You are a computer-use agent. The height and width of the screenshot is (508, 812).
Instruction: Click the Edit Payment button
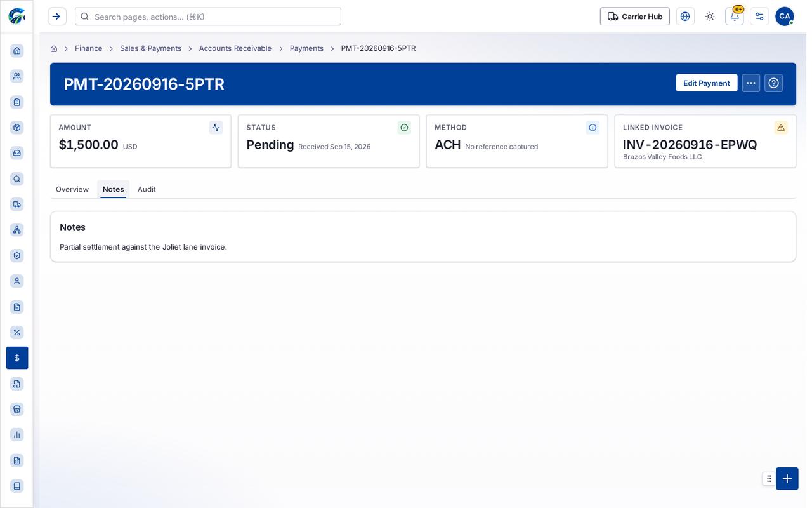pyautogui.click(x=707, y=83)
